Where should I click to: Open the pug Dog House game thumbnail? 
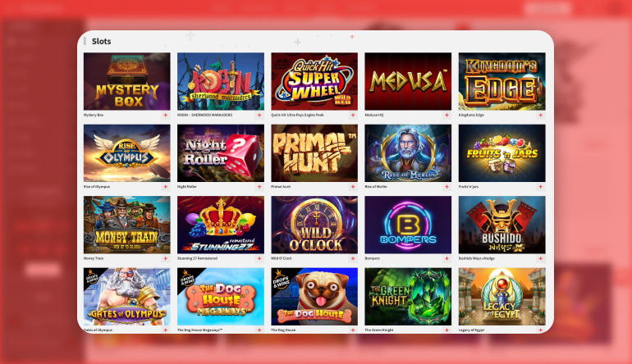[x=314, y=296]
